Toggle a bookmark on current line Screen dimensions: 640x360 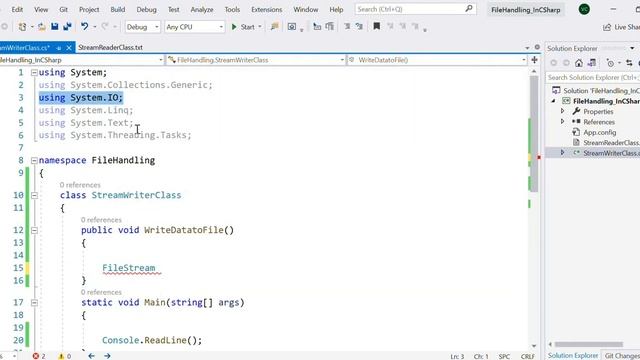click(x=377, y=27)
